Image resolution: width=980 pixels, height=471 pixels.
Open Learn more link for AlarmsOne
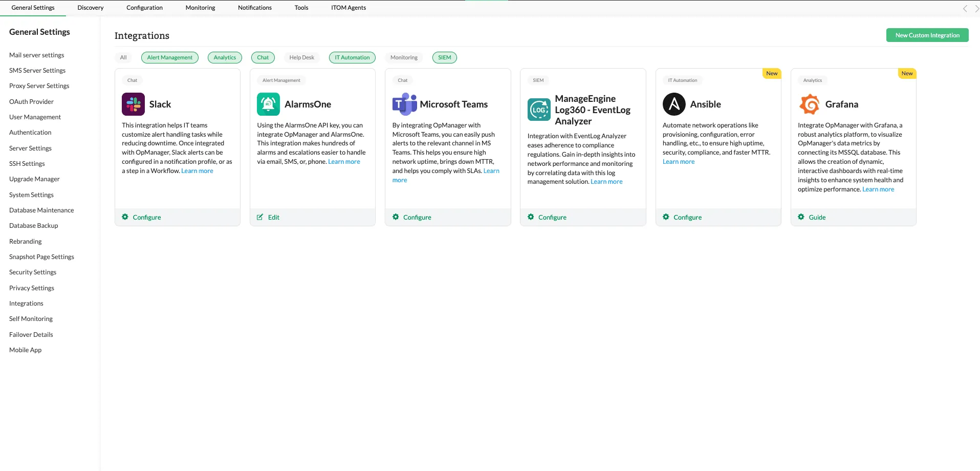(x=344, y=162)
